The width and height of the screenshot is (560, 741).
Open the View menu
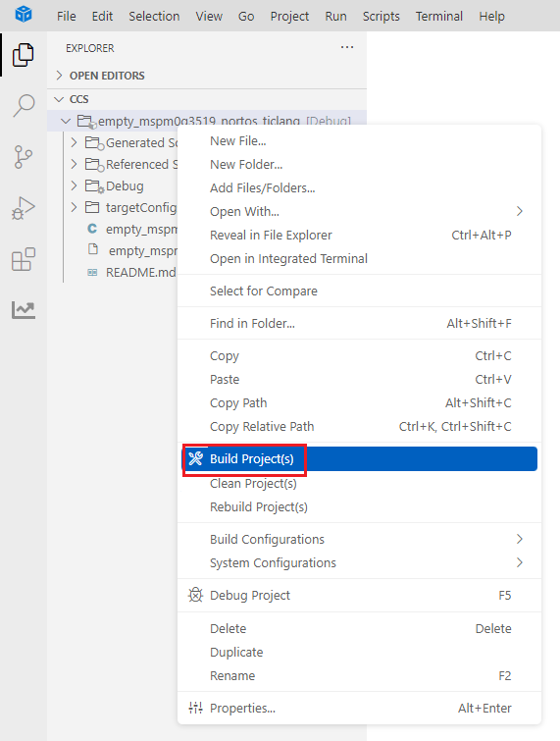pos(209,16)
